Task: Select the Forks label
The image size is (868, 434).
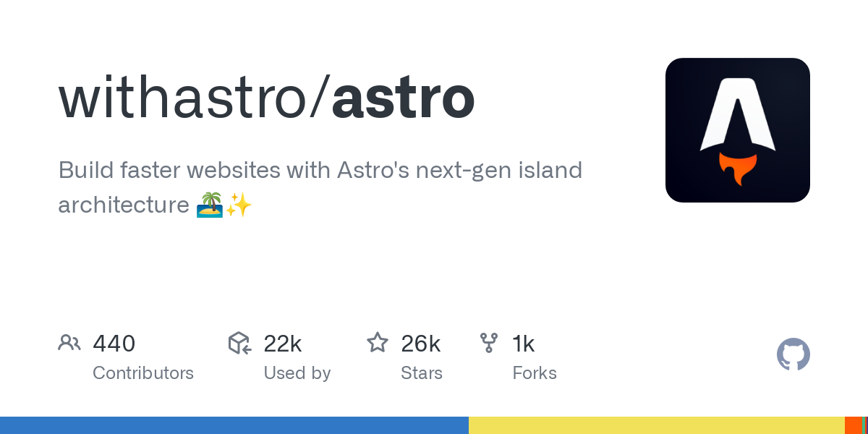Action: click(x=535, y=373)
